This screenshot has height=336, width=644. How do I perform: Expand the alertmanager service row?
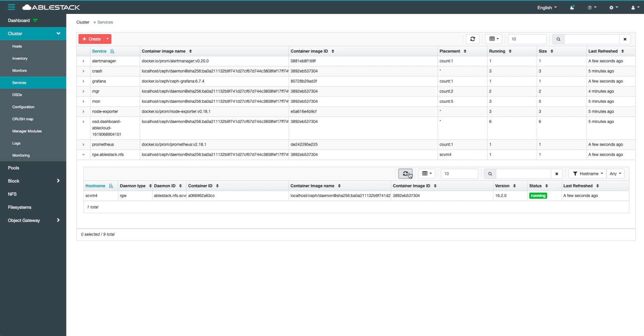coord(83,61)
